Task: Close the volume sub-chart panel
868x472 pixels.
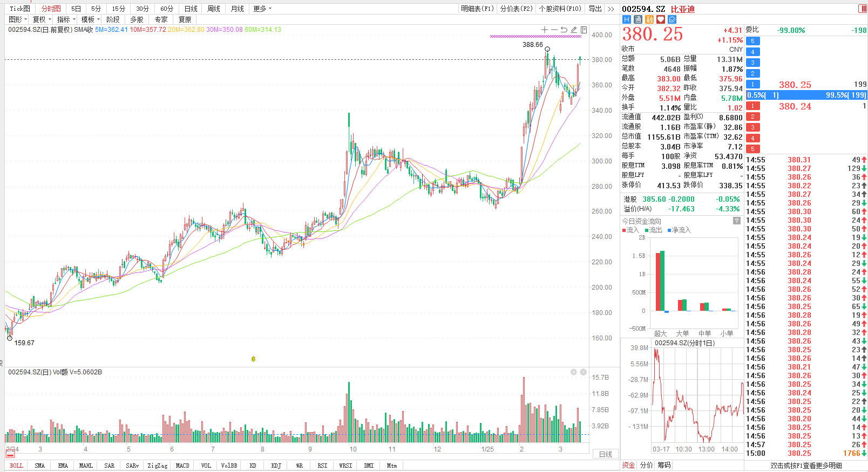Action: (x=584, y=372)
